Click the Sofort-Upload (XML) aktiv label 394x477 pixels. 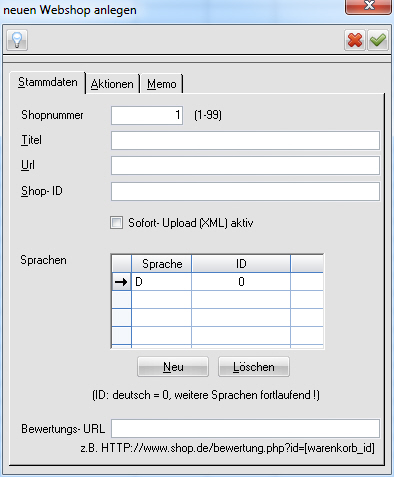(191, 223)
